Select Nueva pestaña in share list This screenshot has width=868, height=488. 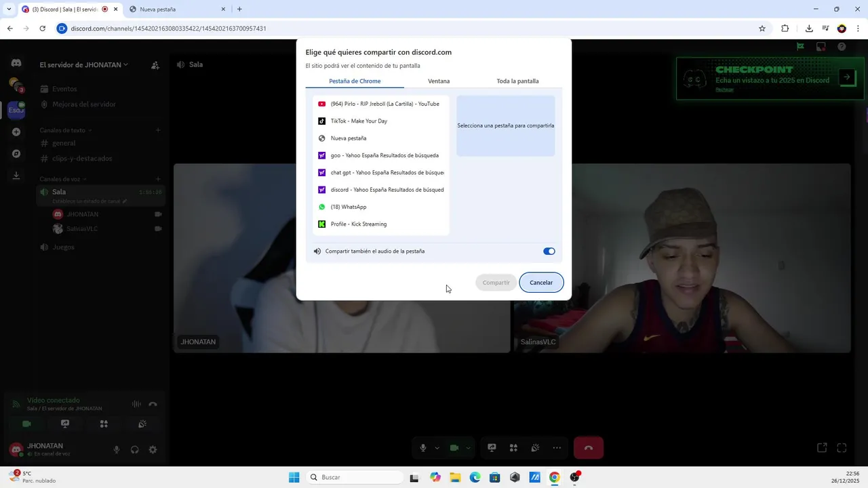381,138
